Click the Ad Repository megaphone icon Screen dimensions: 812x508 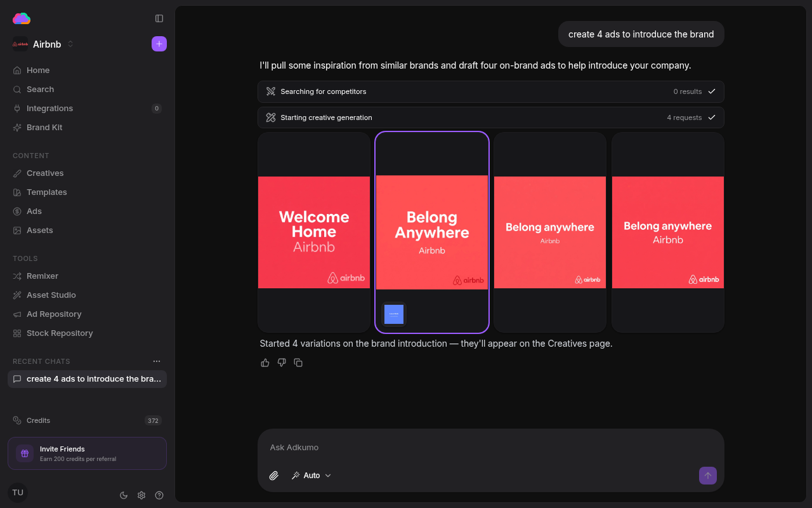pos(17,314)
